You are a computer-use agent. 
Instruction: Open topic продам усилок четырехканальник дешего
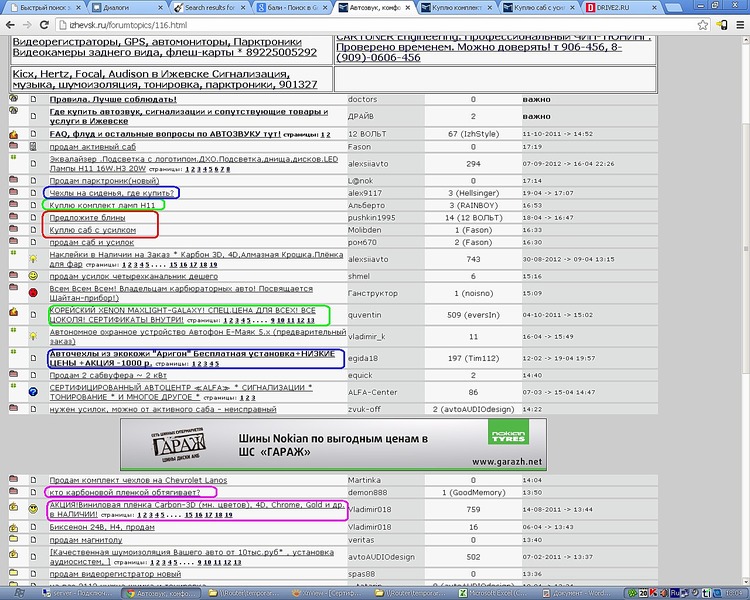(134, 276)
